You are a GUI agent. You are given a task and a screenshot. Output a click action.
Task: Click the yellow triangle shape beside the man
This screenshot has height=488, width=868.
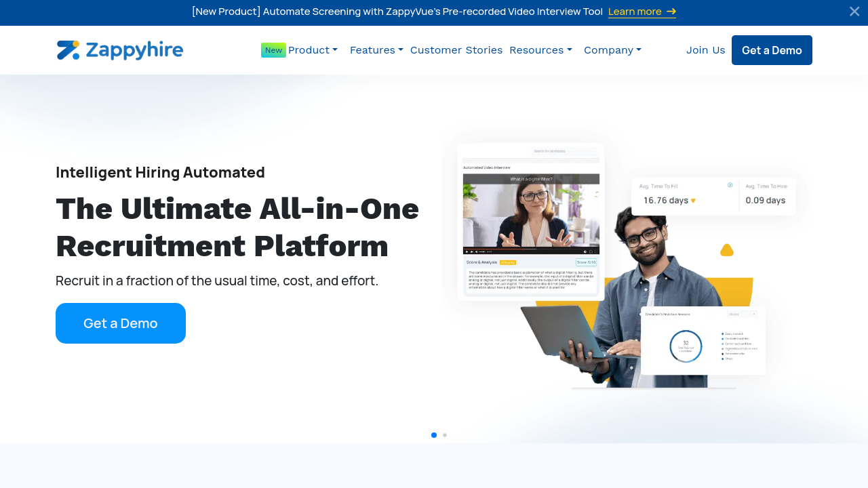pos(727,250)
